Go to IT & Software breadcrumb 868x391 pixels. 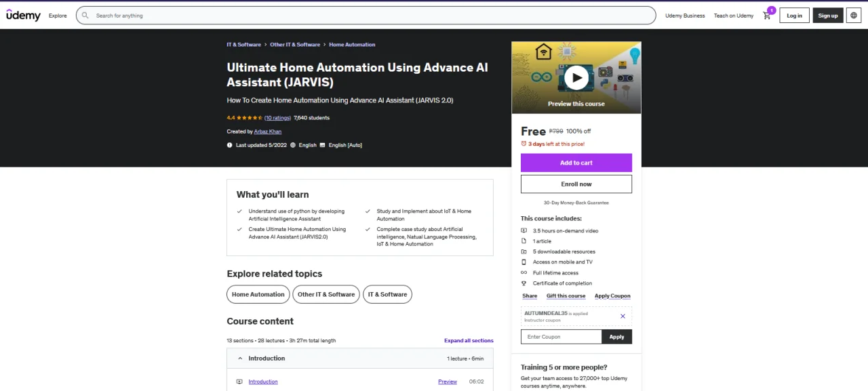[x=244, y=45]
